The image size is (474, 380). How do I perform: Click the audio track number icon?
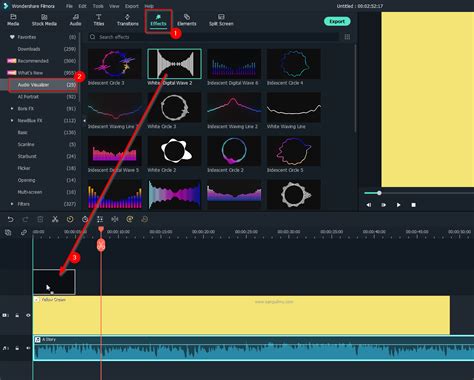[x=5, y=348]
